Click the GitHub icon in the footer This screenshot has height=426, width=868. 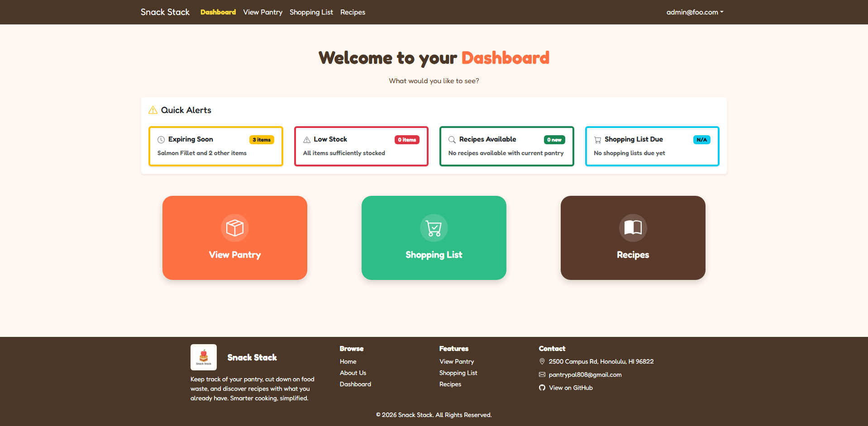[542, 388]
